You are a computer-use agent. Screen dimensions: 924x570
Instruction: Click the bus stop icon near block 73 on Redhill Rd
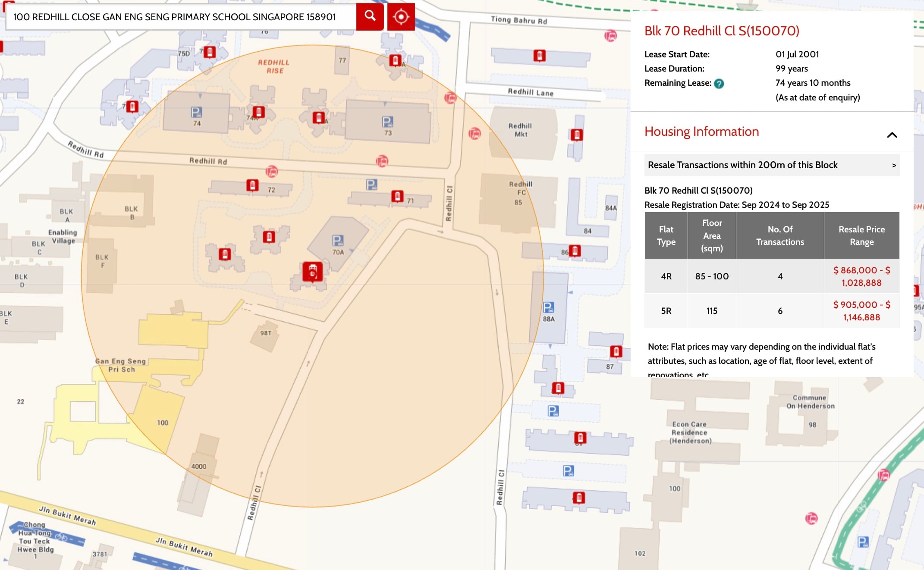click(382, 161)
